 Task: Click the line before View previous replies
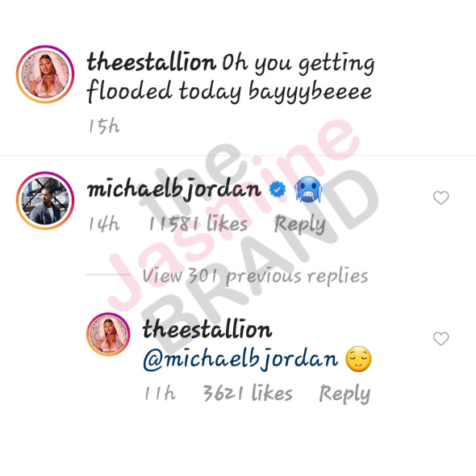(x=108, y=274)
